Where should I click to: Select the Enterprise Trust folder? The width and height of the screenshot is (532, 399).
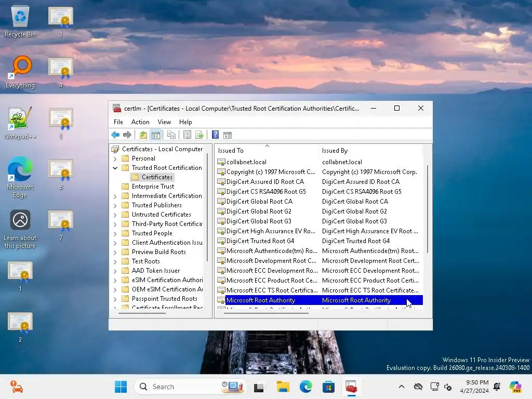[148, 187]
